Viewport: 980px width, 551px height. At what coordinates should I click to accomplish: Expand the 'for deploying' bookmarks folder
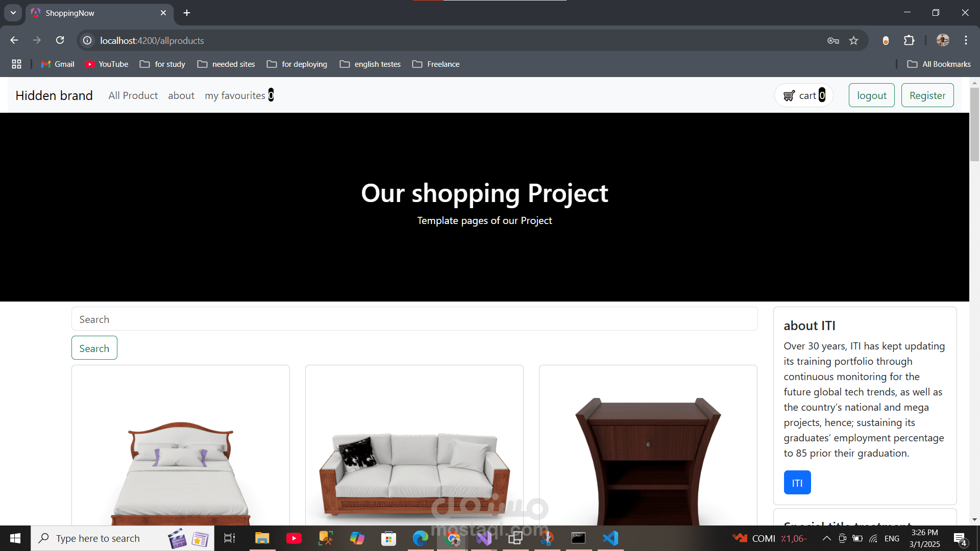297,64
